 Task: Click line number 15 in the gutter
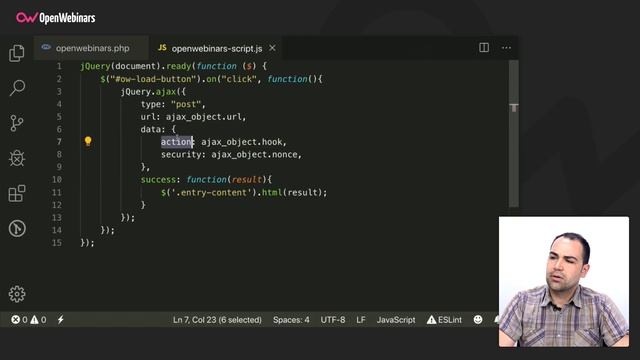(x=57, y=243)
